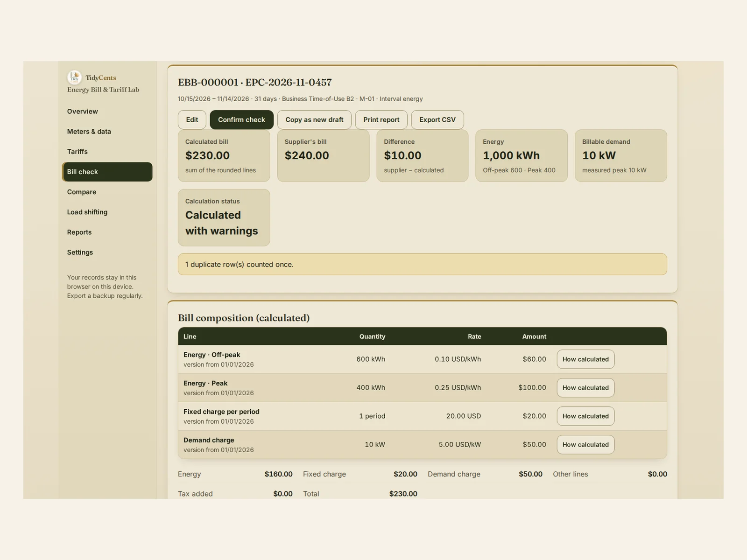The image size is (747, 560).
Task: Click the Amount column header
Action: 534,336
